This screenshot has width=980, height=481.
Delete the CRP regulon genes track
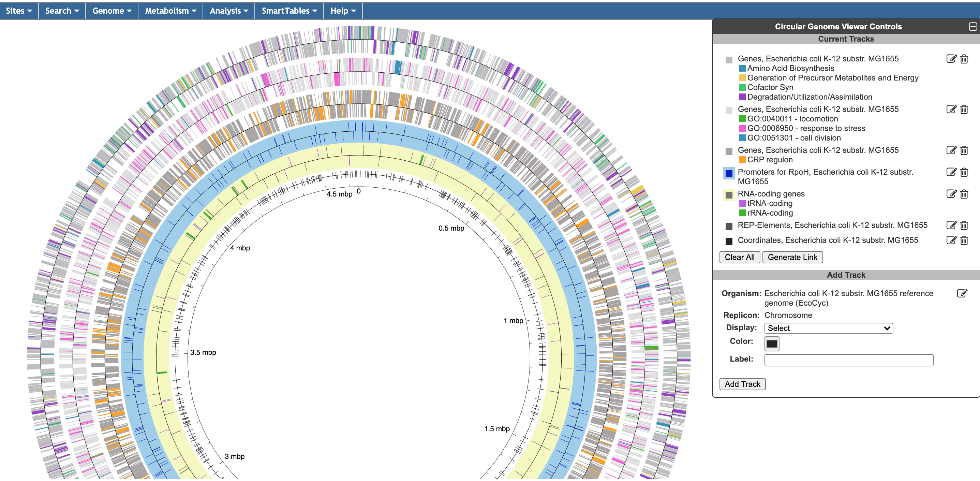coord(964,150)
